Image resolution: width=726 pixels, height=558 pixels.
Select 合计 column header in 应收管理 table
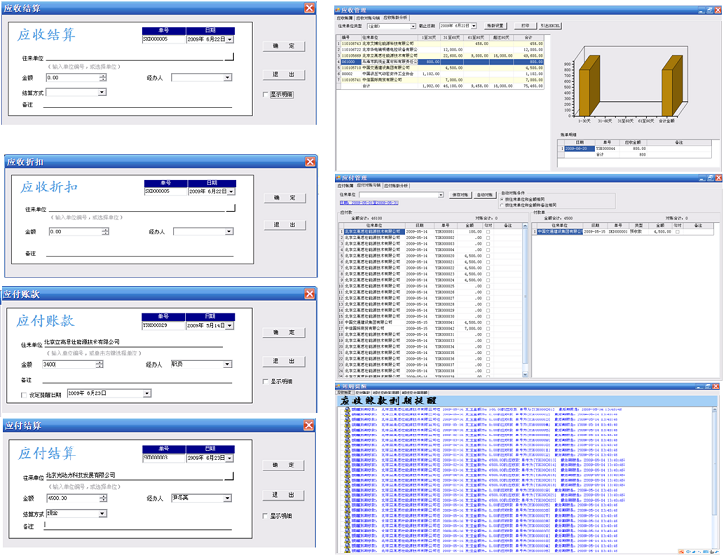pyautogui.click(x=528, y=37)
